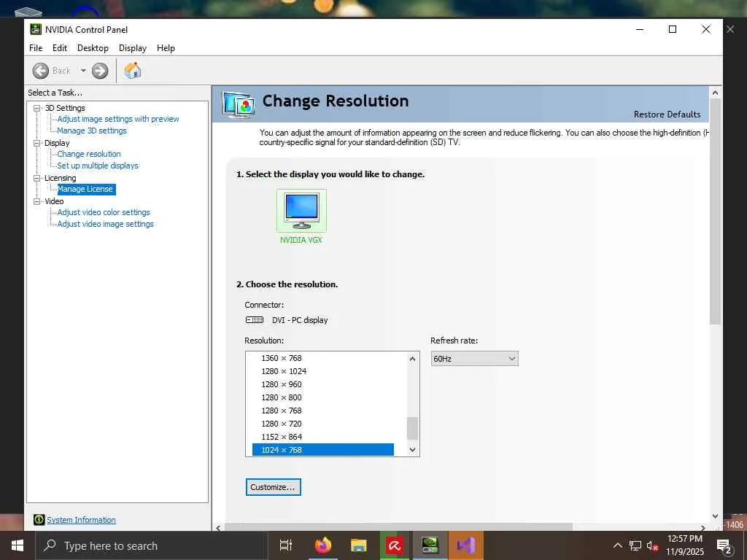Open Adjust video image settings
The height and width of the screenshot is (560, 747).
coord(105,224)
